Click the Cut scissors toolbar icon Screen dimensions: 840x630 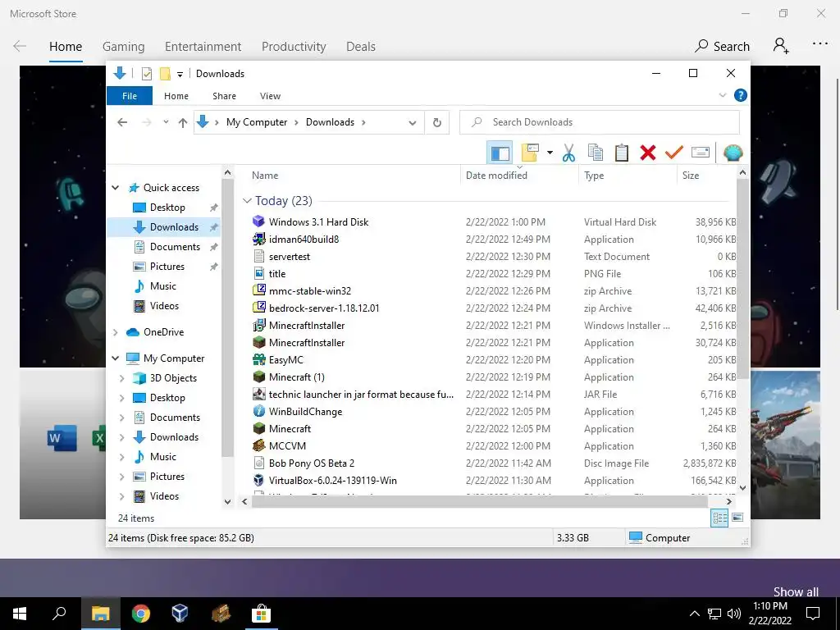[568, 153]
